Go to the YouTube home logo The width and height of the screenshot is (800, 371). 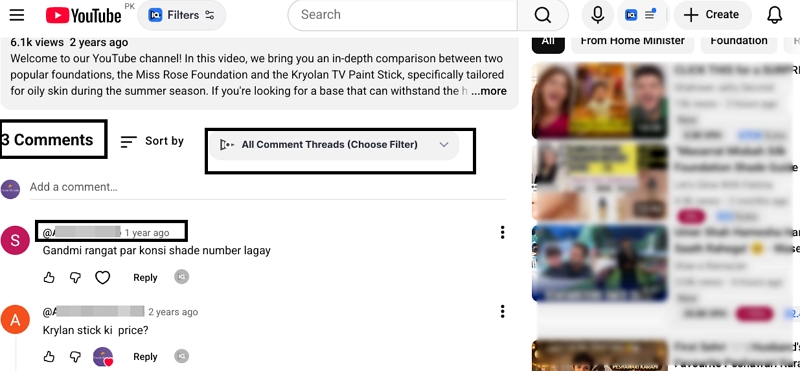pyautogui.click(x=84, y=15)
